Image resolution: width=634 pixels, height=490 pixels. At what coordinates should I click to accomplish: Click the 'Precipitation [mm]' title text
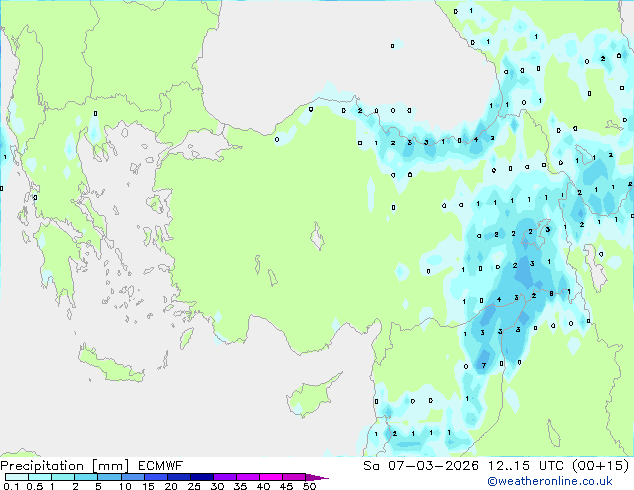(x=65, y=466)
